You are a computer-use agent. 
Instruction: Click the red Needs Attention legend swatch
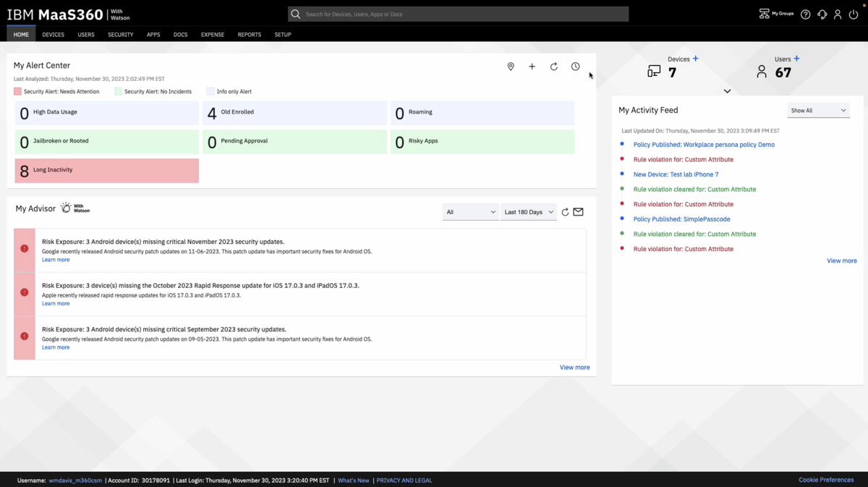pyautogui.click(x=16, y=91)
